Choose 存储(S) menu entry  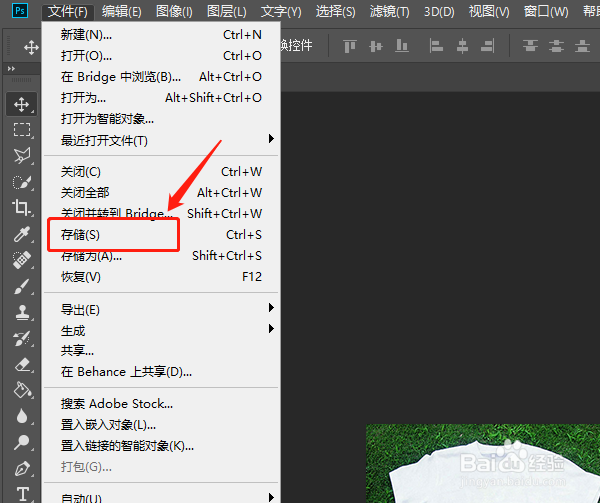[161, 234]
